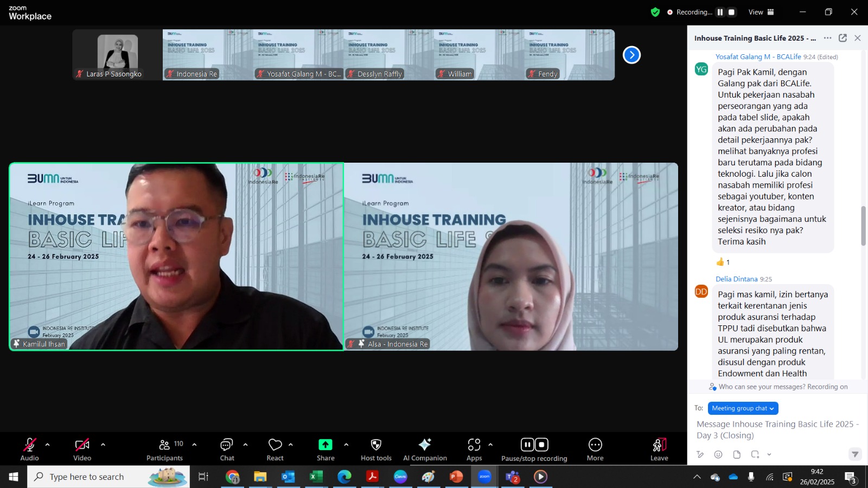The image size is (868, 488).
Task: Open emoji picker in chat composer
Action: (x=718, y=454)
